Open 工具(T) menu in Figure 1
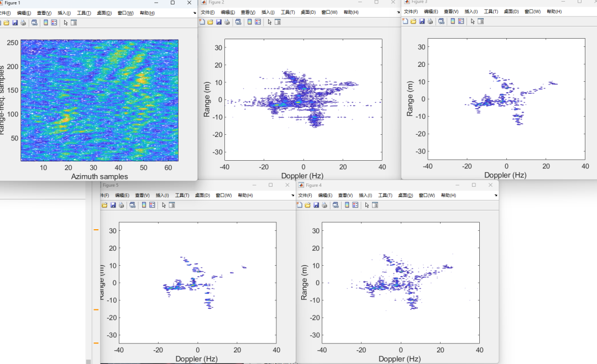The height and width of the screenshot is (364, 597). [x=84, y=13]
